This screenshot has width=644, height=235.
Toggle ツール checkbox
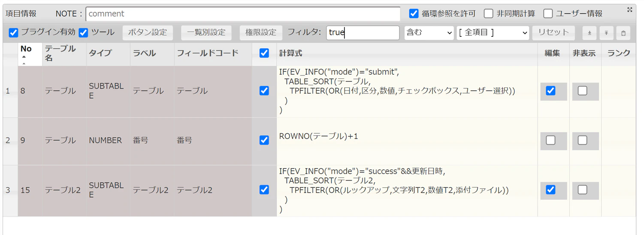coord(84,33)
